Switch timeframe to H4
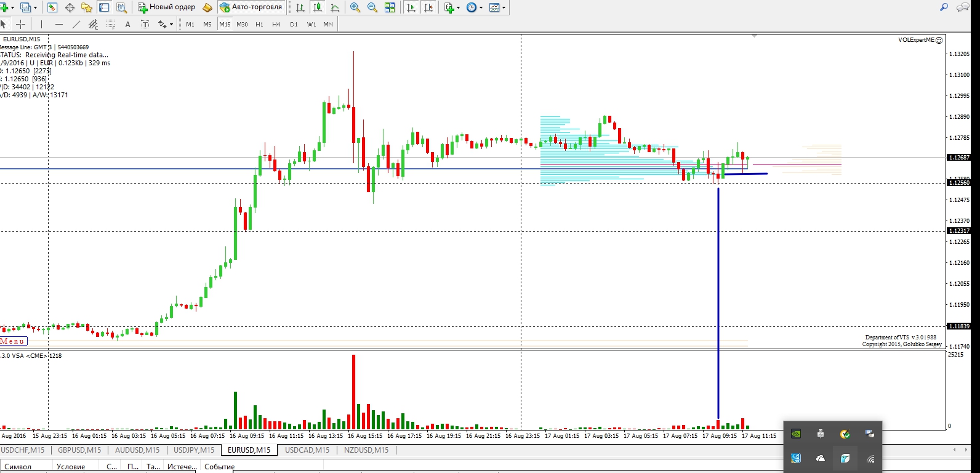Screen dimensions: 980x473 [x=276, y=24]
